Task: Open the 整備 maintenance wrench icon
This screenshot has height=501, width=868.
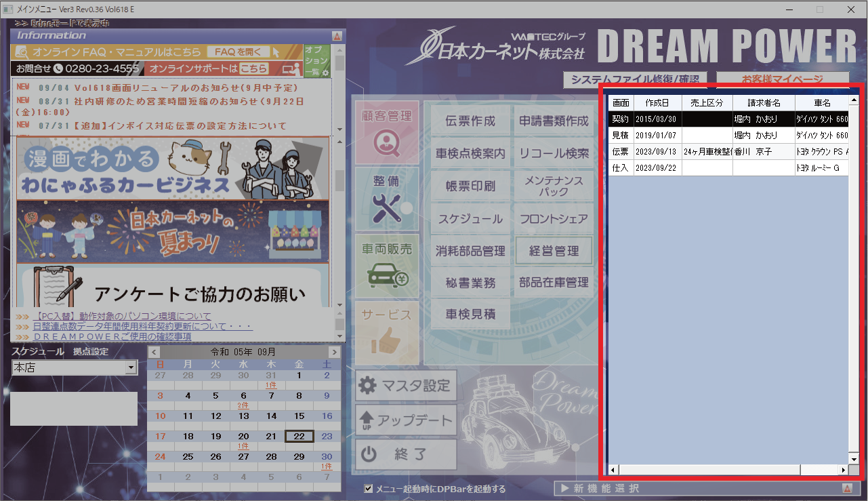Action: (x=386, y=199)
